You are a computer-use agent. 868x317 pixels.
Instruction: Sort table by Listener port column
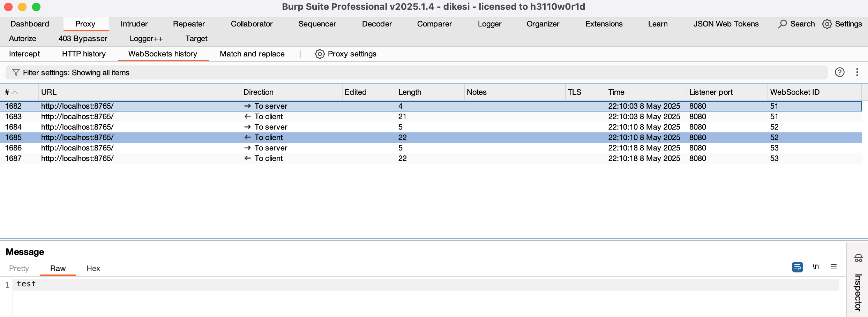[727, 92]
